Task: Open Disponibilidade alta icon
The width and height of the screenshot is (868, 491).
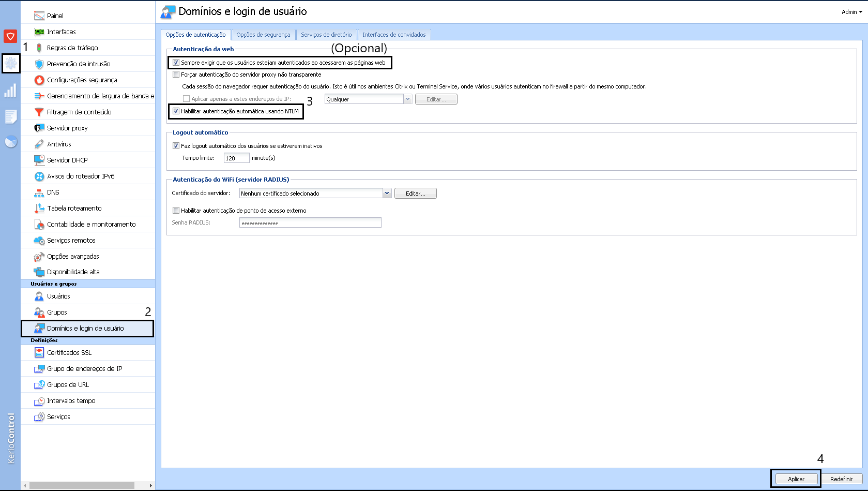Action: (39, 272)
